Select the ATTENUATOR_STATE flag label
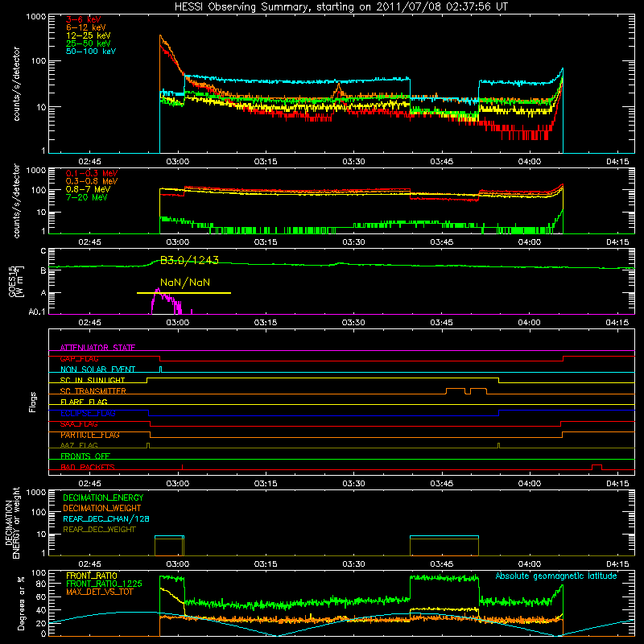The width and height of the screenshot is (644, 644). coord(97,348)
